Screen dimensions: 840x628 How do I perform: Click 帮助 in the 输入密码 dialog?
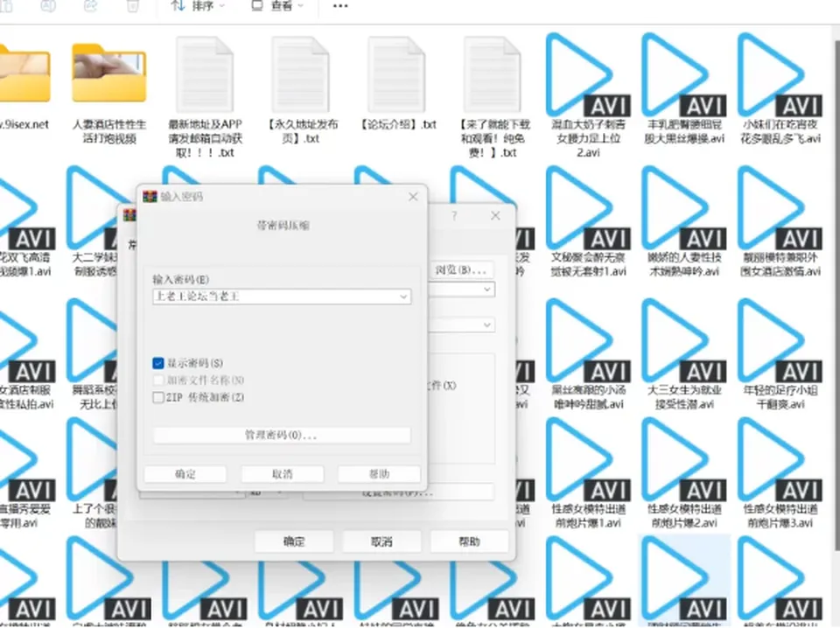click(x=379, y=474)
